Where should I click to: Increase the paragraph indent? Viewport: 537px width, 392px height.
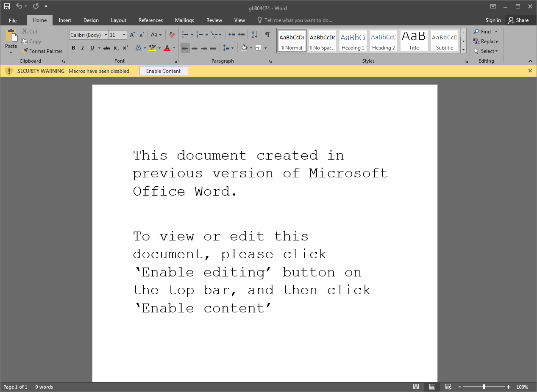(x=241, y=35)
